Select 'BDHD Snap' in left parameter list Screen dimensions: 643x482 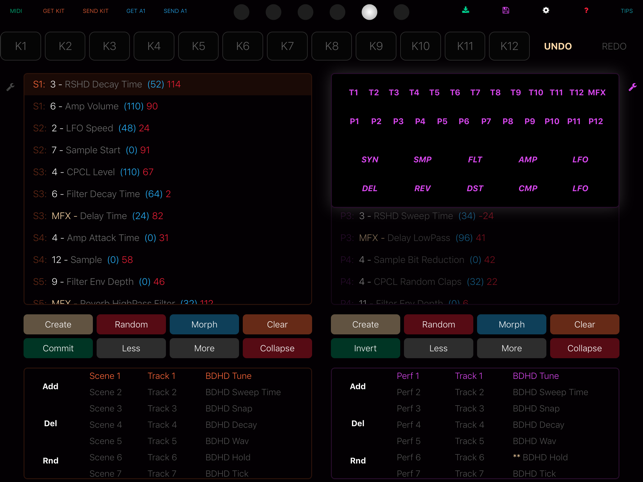click(229, 409)
